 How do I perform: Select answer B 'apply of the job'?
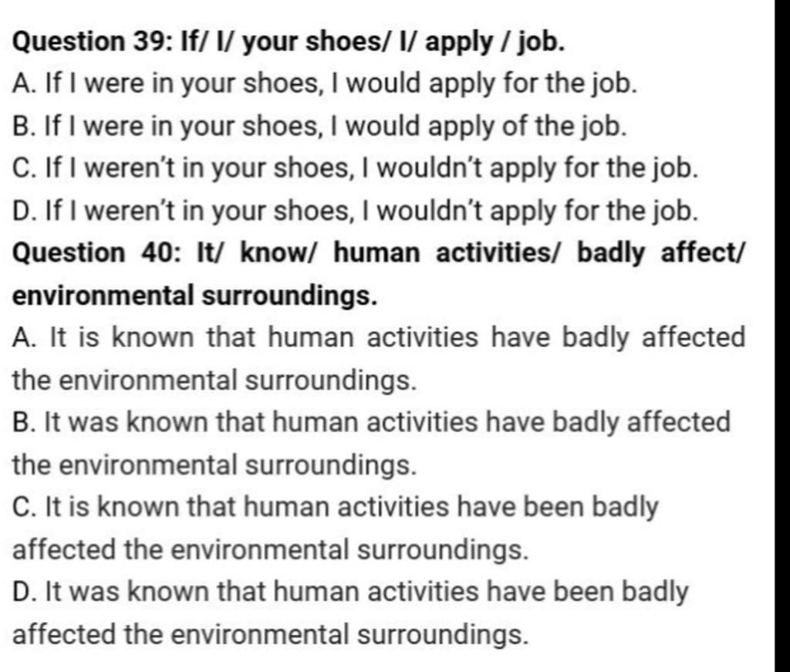(319, 126)
